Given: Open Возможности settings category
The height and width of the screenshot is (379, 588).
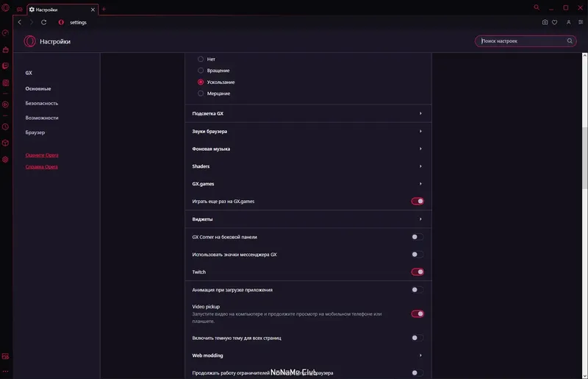Looking at the screenshot, I should (x=42, y=118).
